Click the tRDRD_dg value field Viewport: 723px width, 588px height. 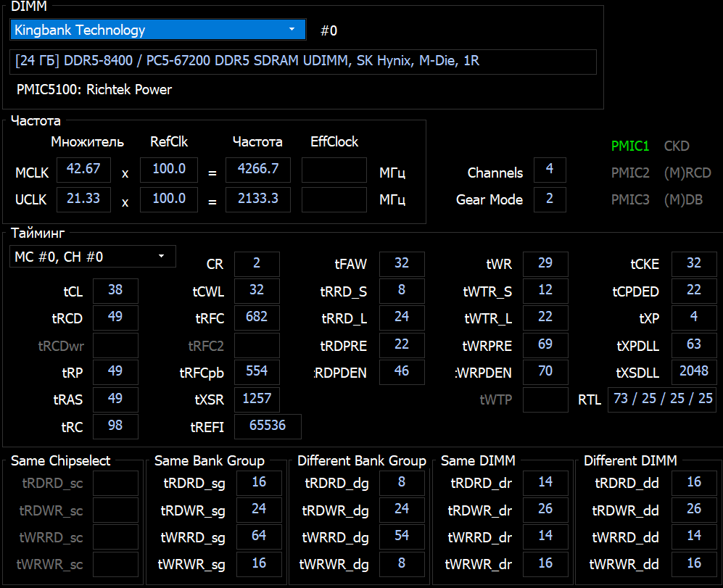click(x=402, y=483)
